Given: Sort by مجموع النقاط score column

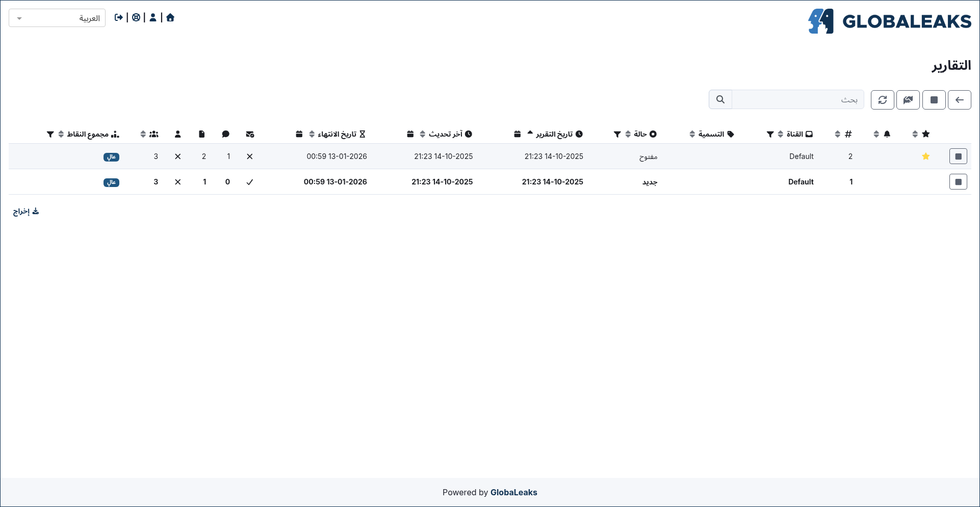Looking at the screenshot, I should (x=61, y=134).
